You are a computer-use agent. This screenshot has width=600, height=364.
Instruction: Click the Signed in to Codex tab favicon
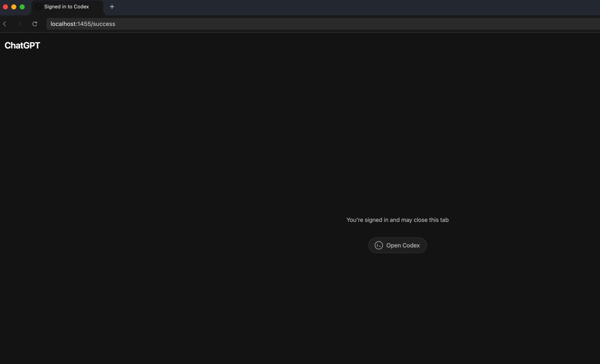point(38,7)
